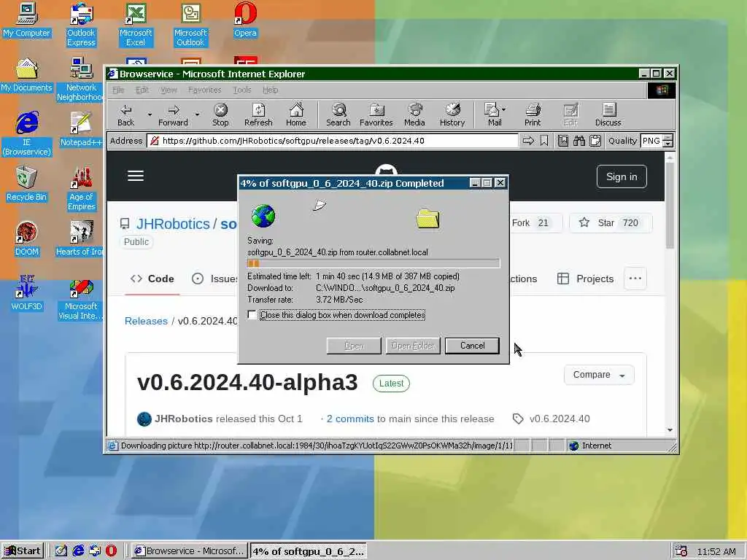Click the clipboard icon left of Quality

(595, 141)
